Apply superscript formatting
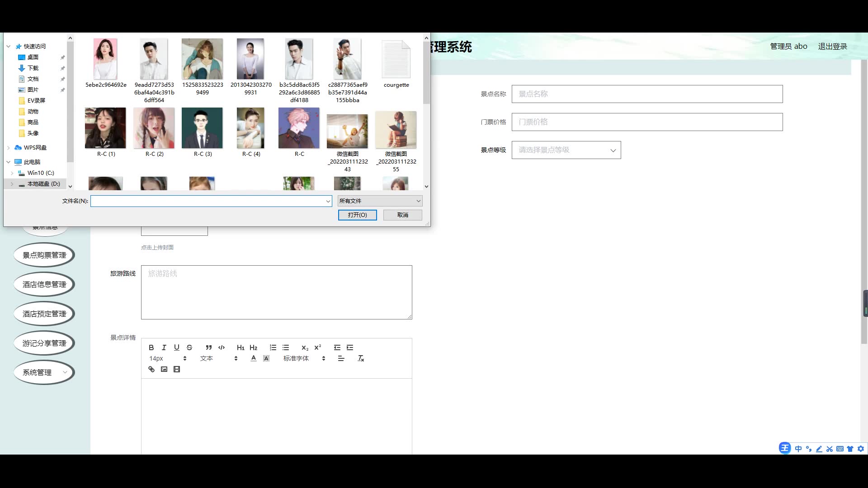 [317, 347]
